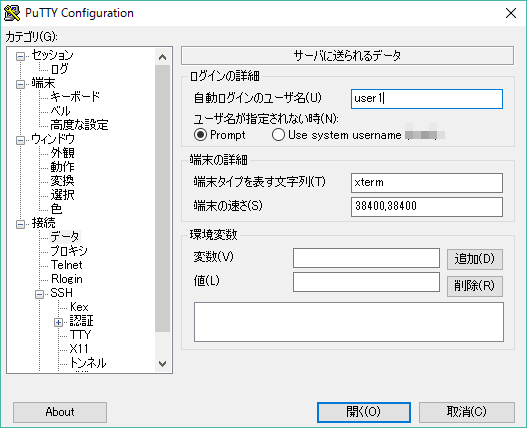Collapse the ウィンドウ tree node

tap(21, 140)
